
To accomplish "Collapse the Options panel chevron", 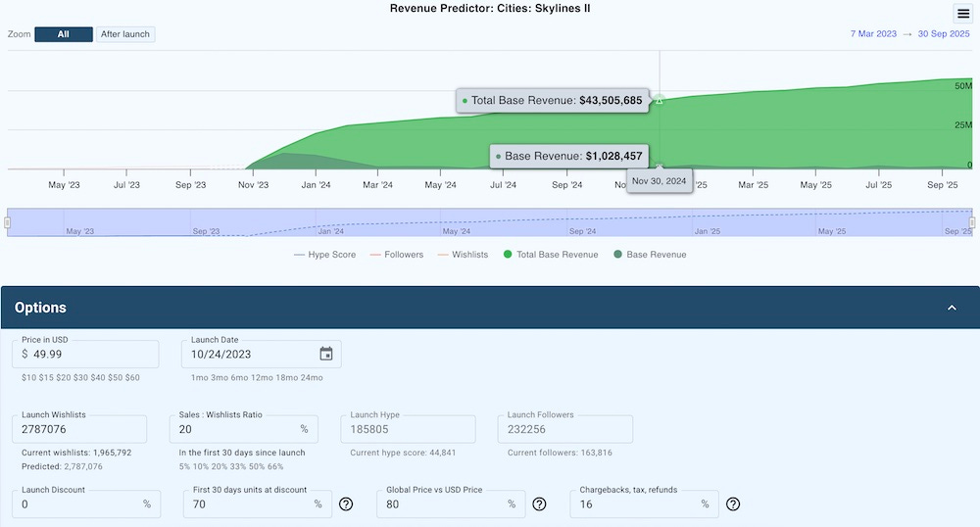I will coord(952,308).
